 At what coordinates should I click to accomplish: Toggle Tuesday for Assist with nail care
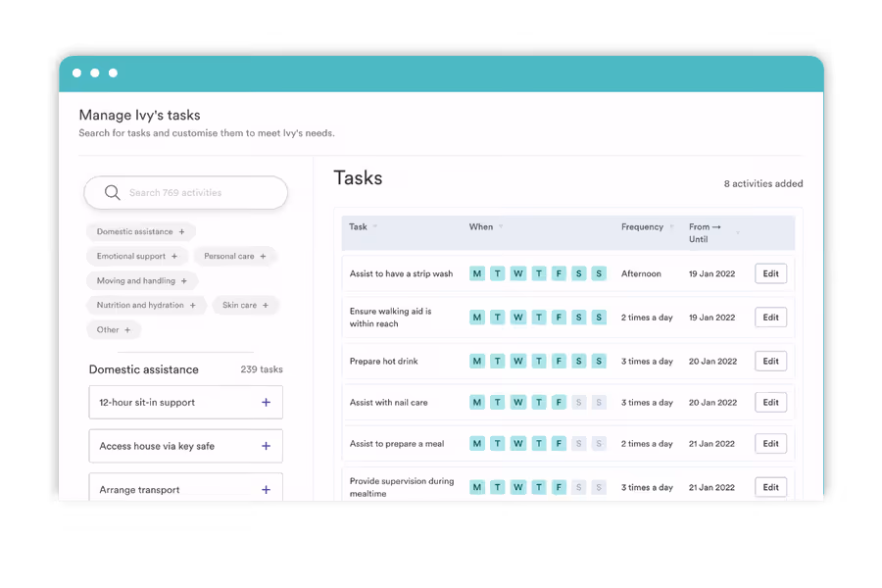(497, 403)
